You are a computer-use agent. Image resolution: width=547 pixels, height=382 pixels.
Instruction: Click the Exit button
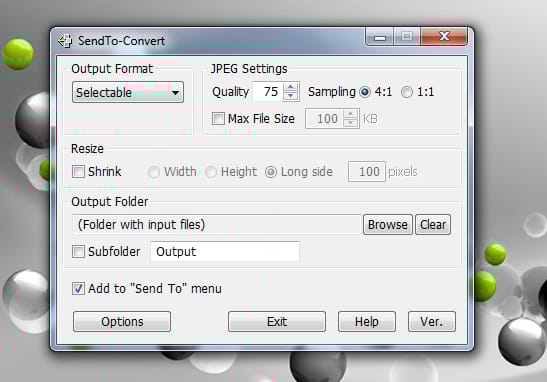point(277,322)
